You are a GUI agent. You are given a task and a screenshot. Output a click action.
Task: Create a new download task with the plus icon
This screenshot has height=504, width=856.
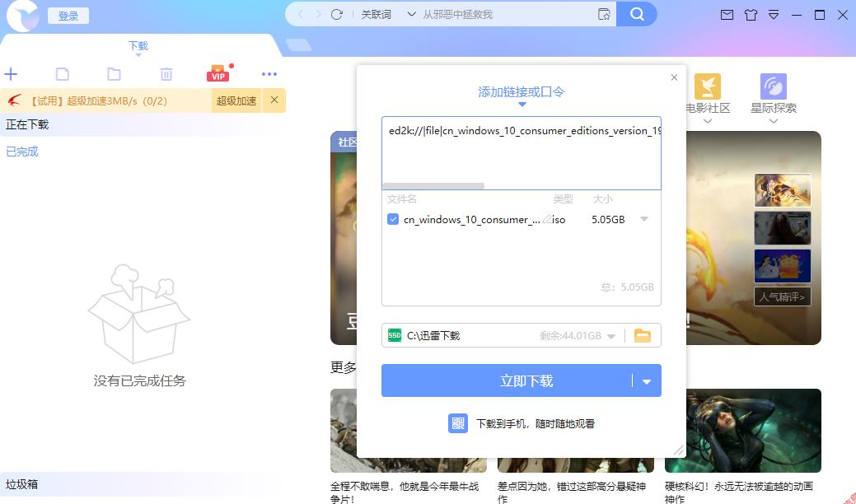tap(11, 73)
